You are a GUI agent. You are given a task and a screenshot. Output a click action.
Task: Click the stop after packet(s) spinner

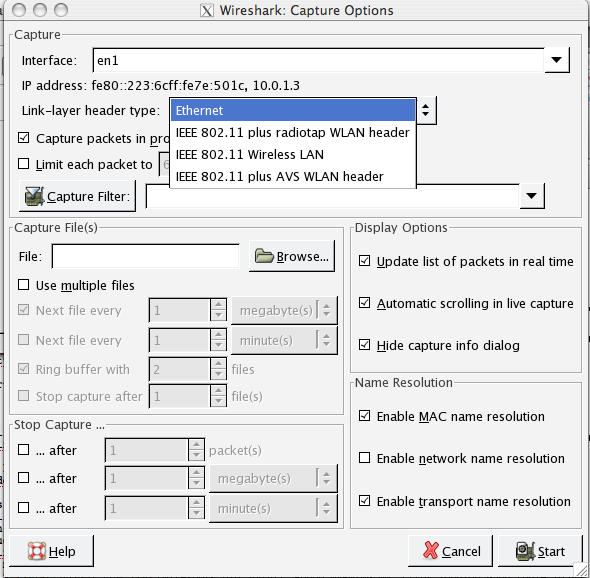coord(155,450)
